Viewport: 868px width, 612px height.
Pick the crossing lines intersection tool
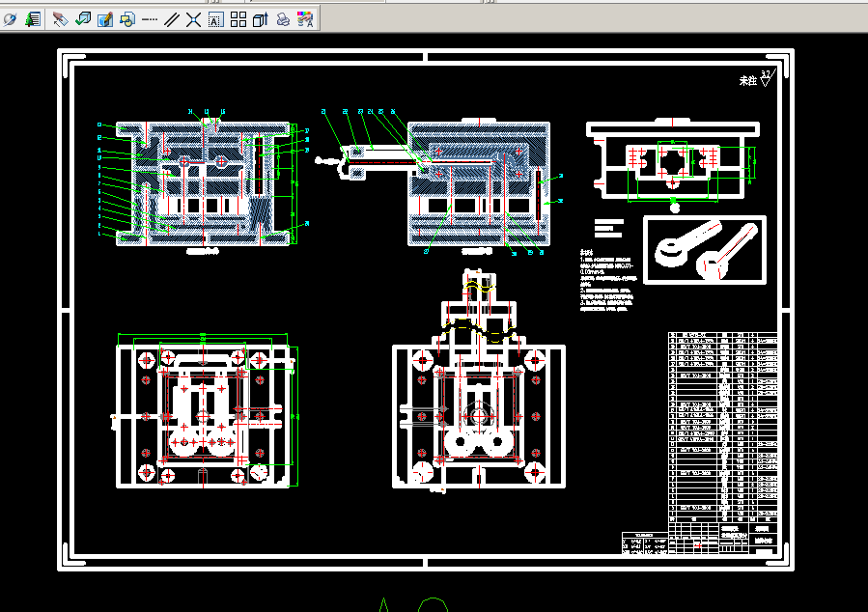[194, 20]
